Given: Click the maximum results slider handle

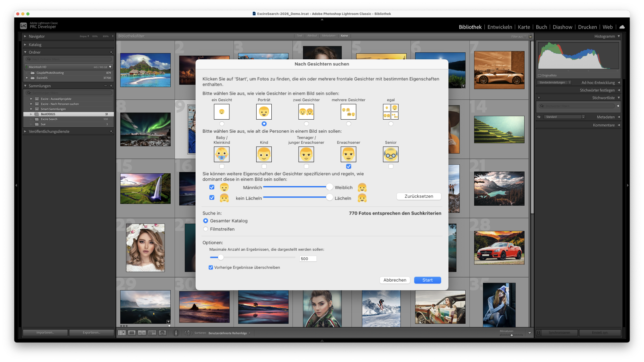Looking at the screenshot, I should [221, 257].
